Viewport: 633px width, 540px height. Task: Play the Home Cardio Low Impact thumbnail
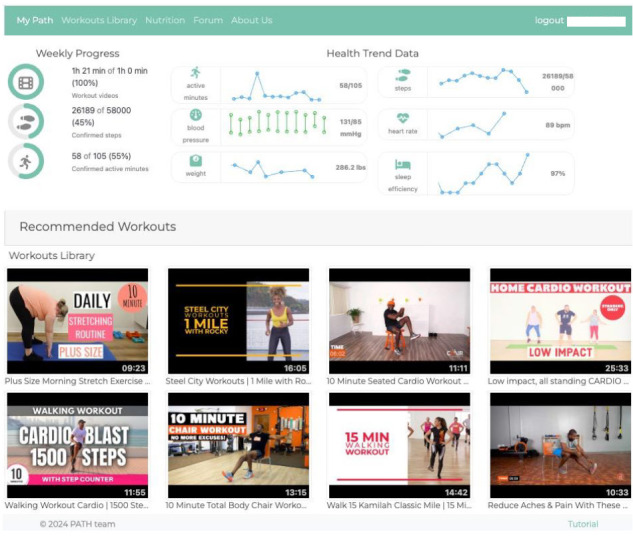pos(560,321)
